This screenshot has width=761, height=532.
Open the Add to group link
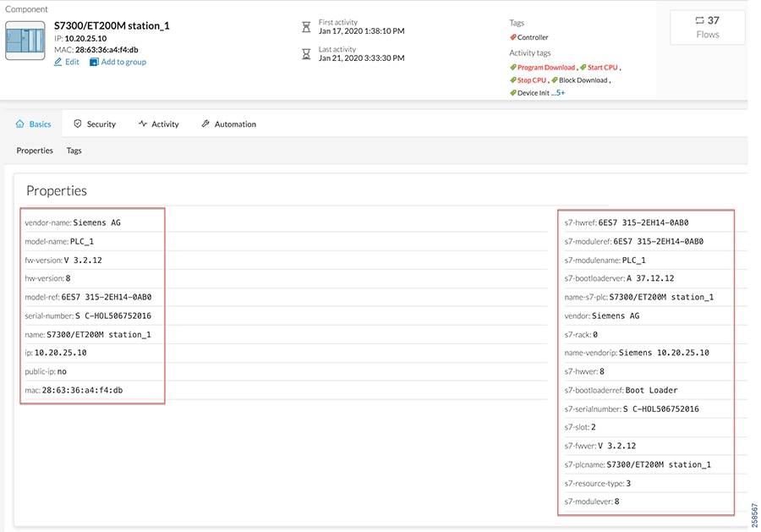(123, 62)
